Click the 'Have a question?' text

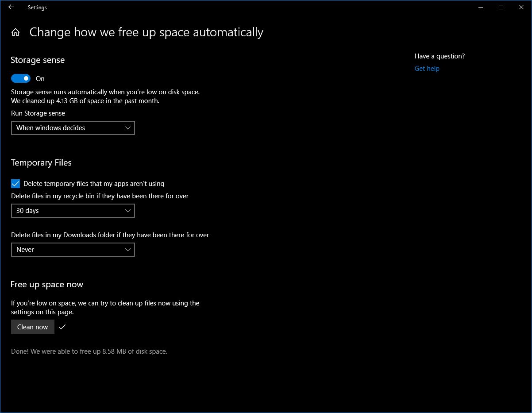click(440, 56)
